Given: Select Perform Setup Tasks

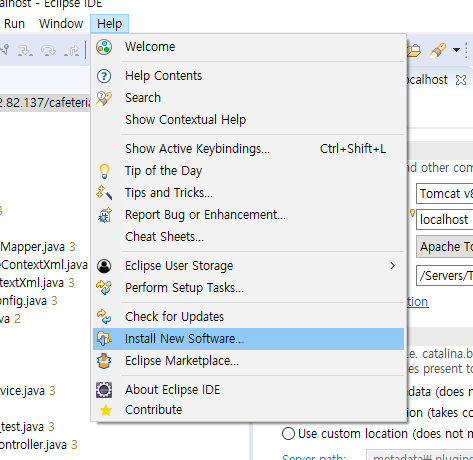Looking at the screenshot, I should [x=248, y=288].
